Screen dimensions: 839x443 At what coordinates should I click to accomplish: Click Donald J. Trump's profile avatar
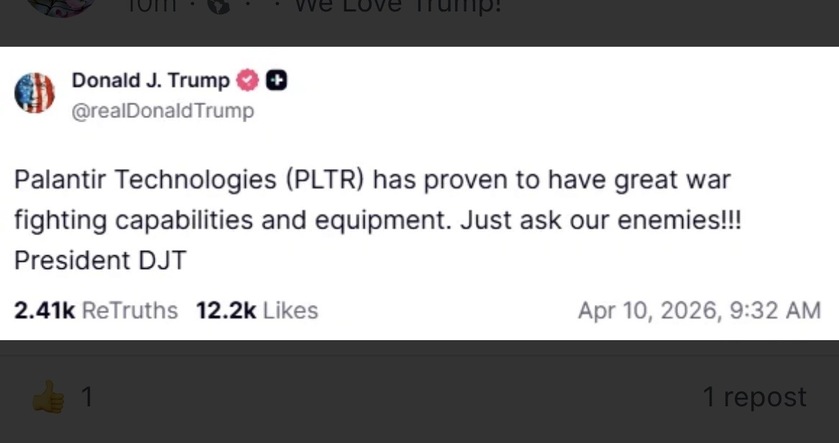point(34,92)
